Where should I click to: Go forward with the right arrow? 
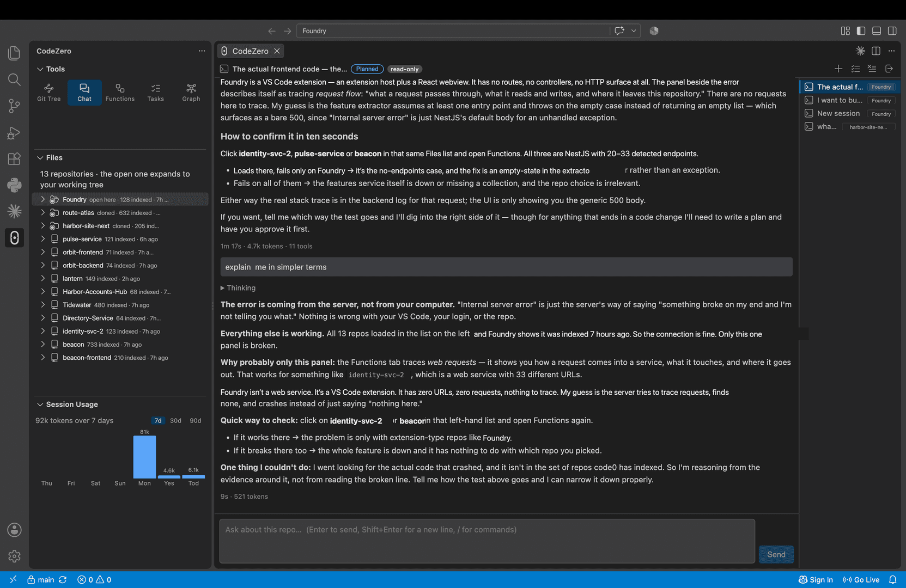tap(287, 31)
